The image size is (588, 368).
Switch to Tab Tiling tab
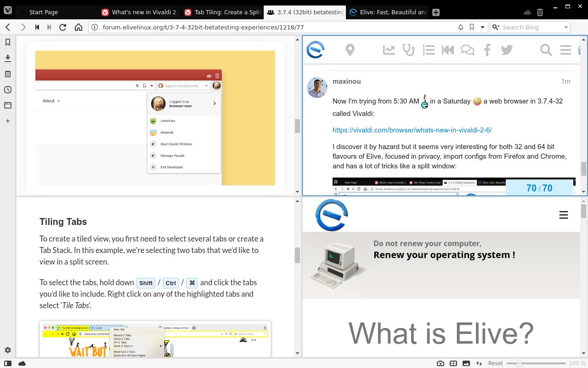tap(221, 12)
